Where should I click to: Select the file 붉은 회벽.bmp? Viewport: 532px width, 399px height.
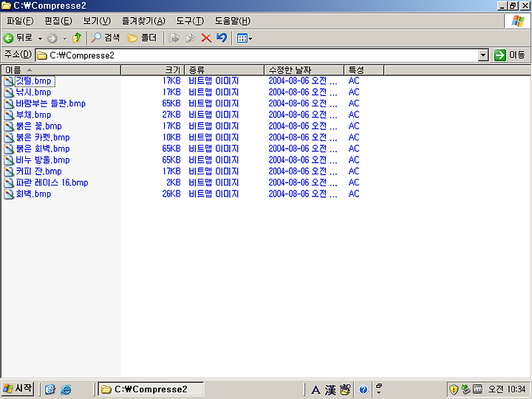pyautogui.click(x=43, y=149)
